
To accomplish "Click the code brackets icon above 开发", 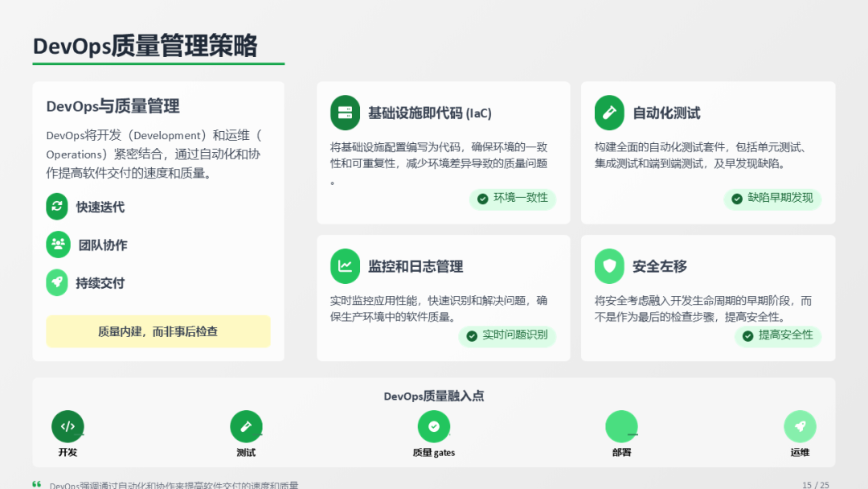I will click(x=68, y=426).
